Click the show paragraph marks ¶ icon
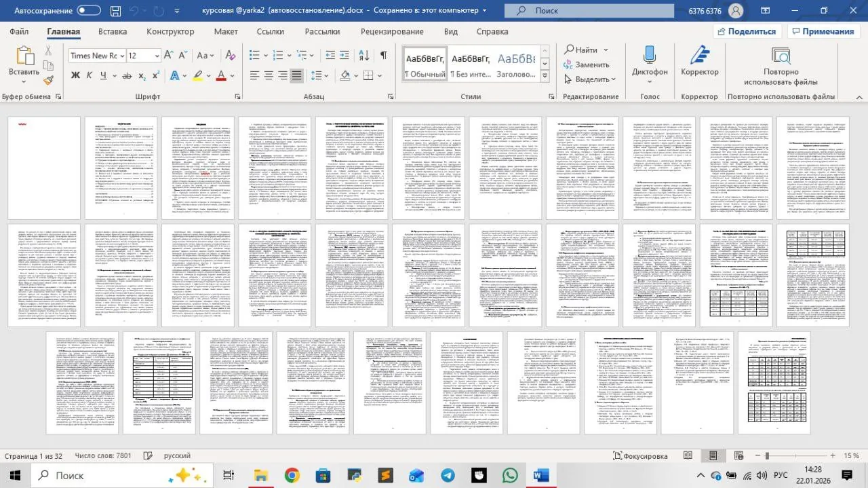Viewport: 868px width, 488px height. pyautogui.click(x=384, y=56)
